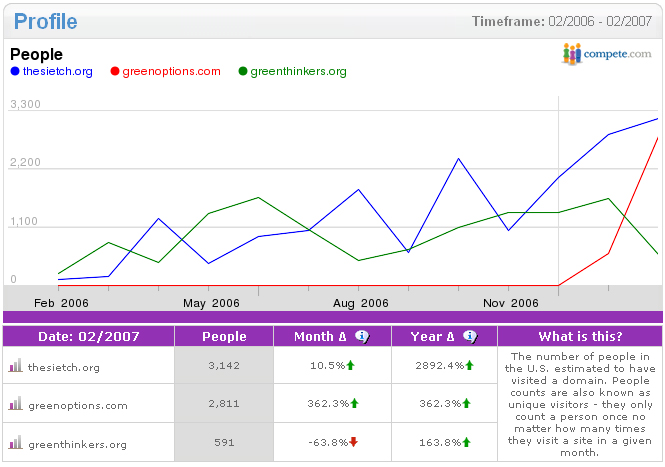Select greenoptions.com in the table
The image size is (665, 467).
coord(78,406)
